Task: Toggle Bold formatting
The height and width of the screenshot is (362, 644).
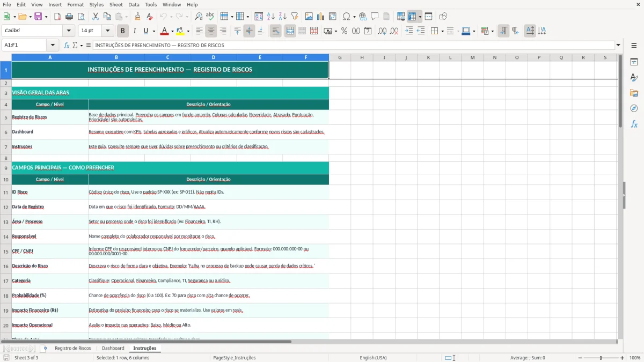Action: point(122,31)
